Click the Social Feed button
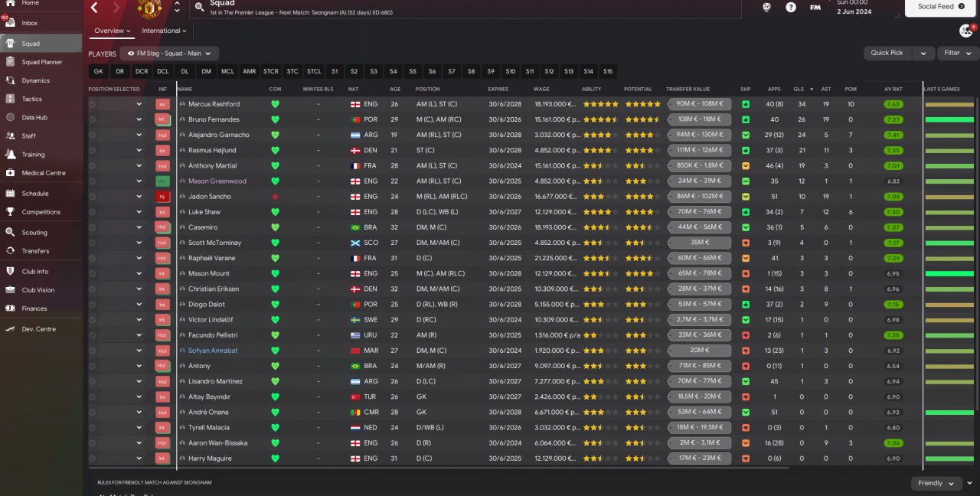Screen dimensions: 980x496 click(x=940, y=7)
